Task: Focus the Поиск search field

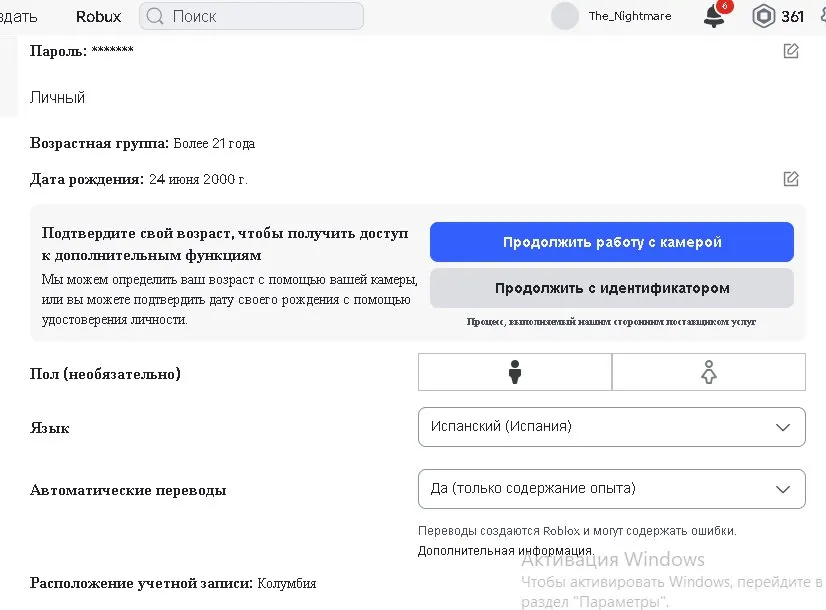Action: (251, 16)
